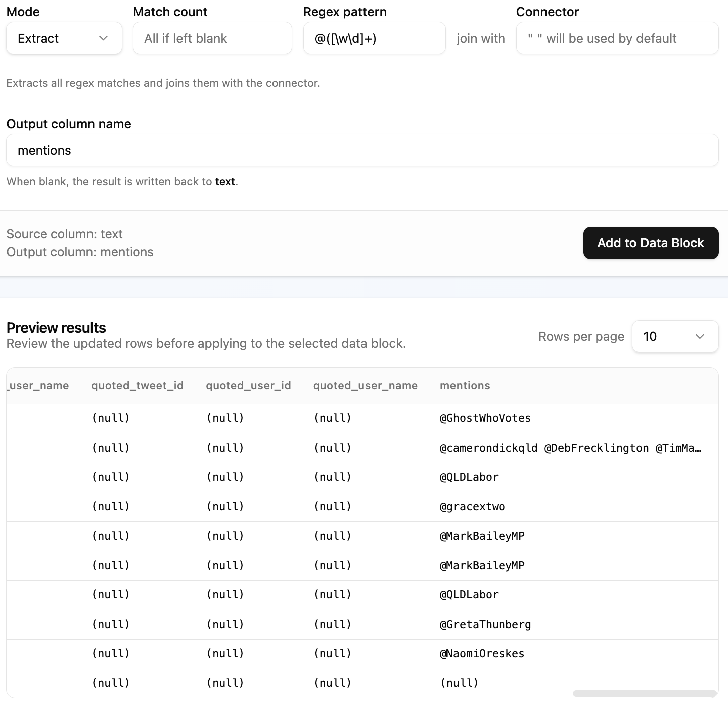
Task: Click the Output column name field
Action: pos(362,150)
